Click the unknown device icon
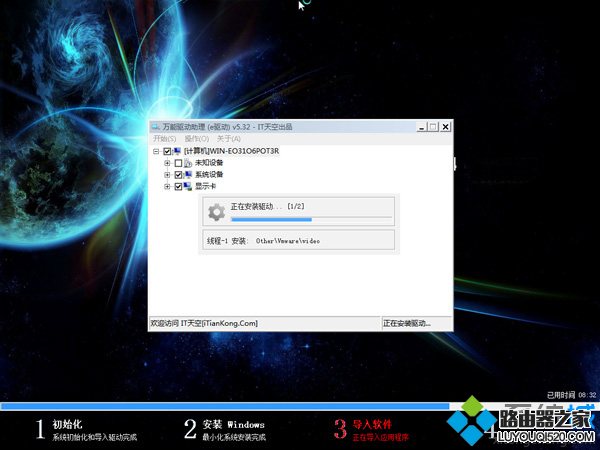 click(188, 163)
